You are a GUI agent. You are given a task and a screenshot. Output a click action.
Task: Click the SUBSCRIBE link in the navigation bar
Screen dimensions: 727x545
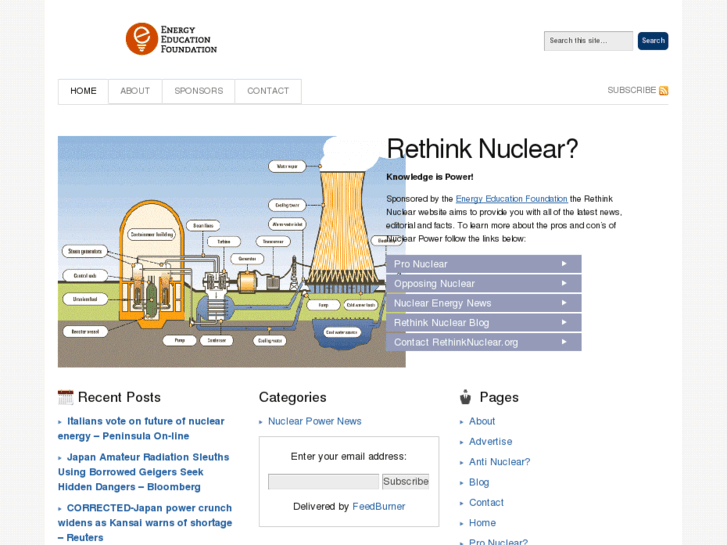pos(631,90)
